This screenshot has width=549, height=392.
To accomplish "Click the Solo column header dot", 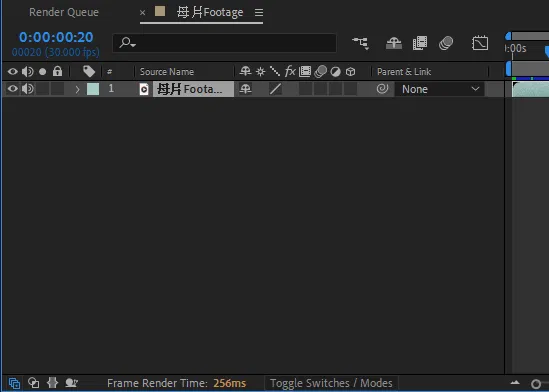I will pos(42,72).
